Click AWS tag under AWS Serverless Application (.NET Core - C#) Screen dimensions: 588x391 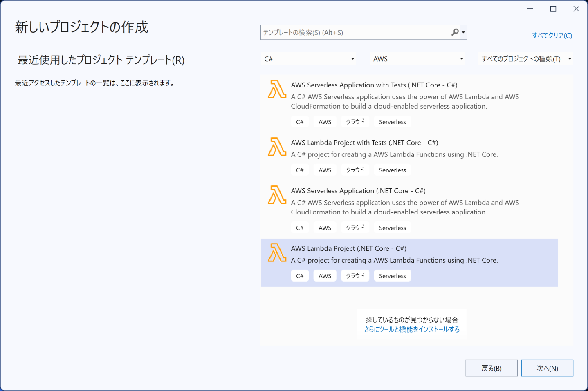(x=325, y=228)
